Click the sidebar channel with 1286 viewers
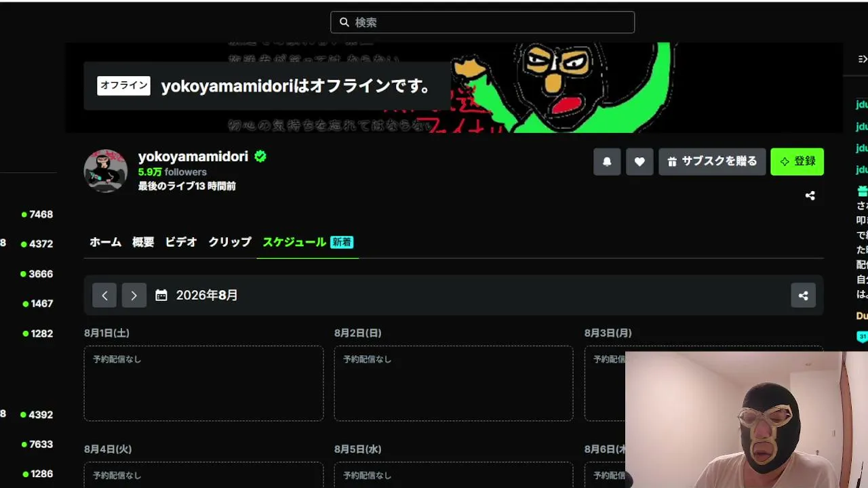Viewport: 868px width, 488px height. coord(37,474)
